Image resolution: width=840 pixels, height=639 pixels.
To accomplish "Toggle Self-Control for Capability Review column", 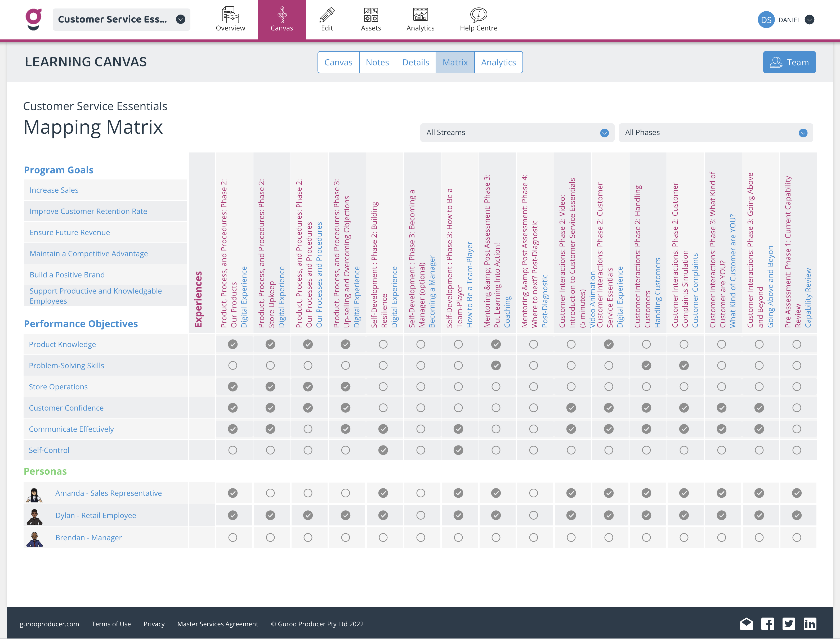I will pyautogui.click(x=797, y=450).
